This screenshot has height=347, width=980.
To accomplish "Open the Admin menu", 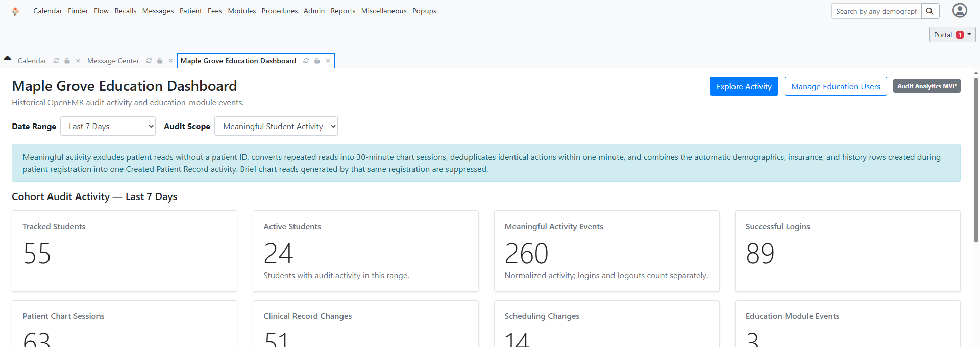I will (314, 11).
